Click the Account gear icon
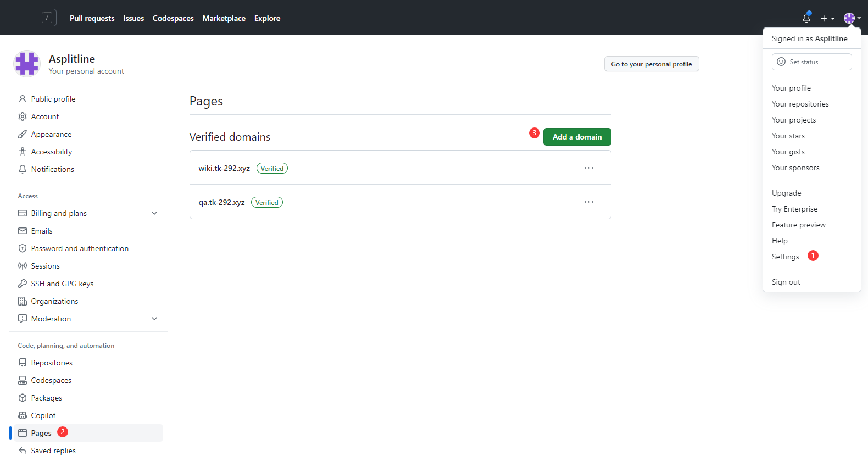This screenshot has height=461, width=868. pos(23,116)
